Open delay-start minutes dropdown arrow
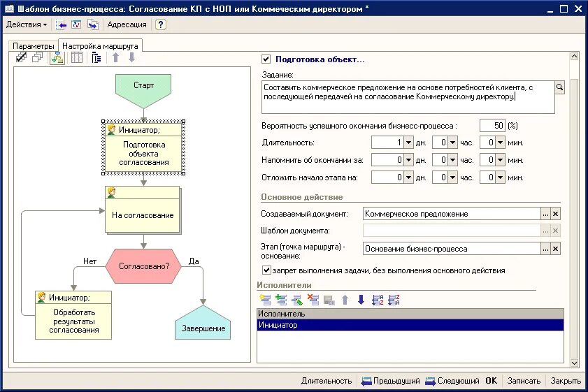The height and width of the screenshot is (392, 588). pos(500,177)
